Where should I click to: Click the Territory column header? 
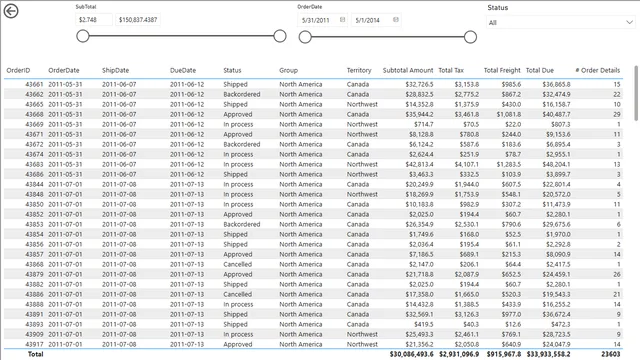[359, 70]
